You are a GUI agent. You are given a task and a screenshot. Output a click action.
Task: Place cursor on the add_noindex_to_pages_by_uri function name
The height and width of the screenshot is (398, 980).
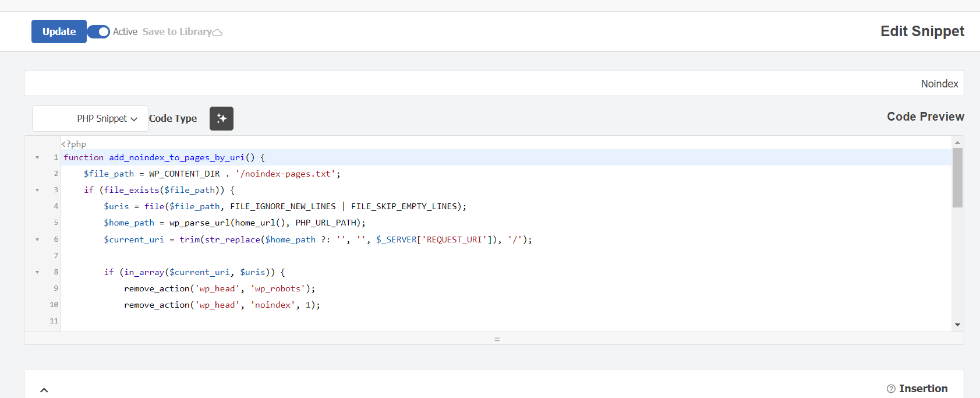176,157
